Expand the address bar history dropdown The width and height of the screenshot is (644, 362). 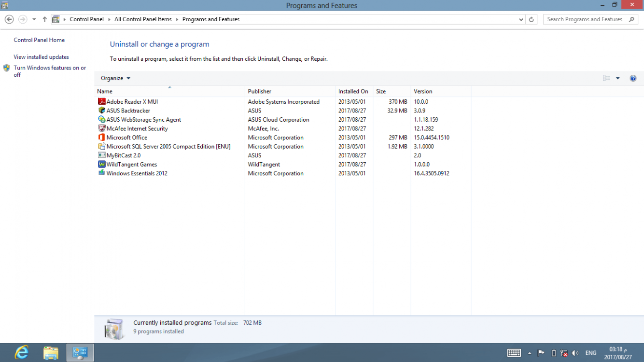[521, 19]
